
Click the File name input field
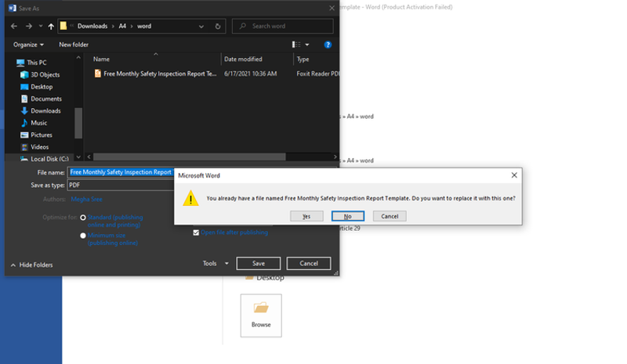[x=121, y=172]
